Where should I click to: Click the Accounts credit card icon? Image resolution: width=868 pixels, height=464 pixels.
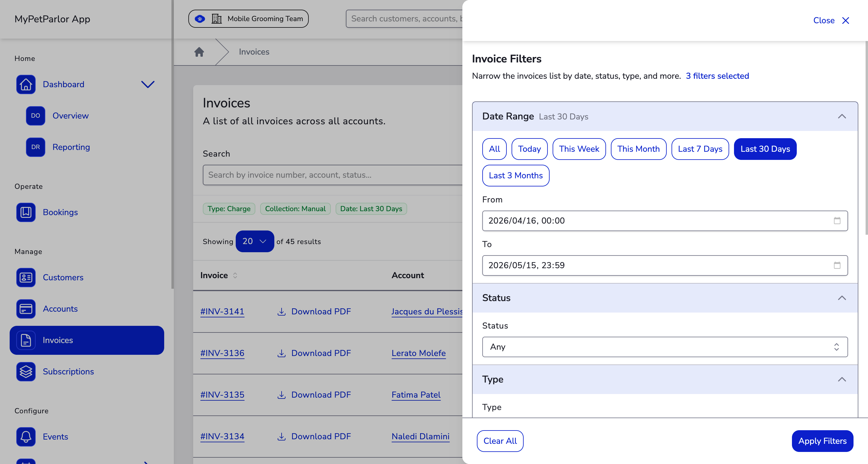pyautogui.click(x=26, y=309)
